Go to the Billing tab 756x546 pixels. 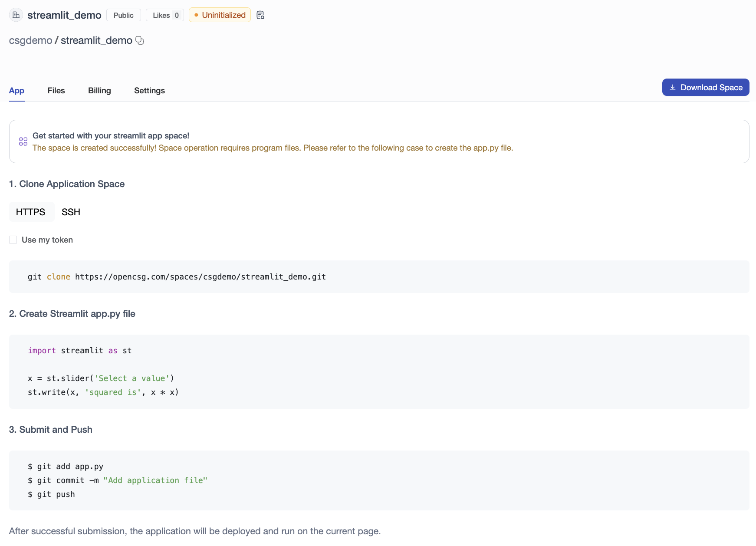pyautogui.click(x=99, y=91)
